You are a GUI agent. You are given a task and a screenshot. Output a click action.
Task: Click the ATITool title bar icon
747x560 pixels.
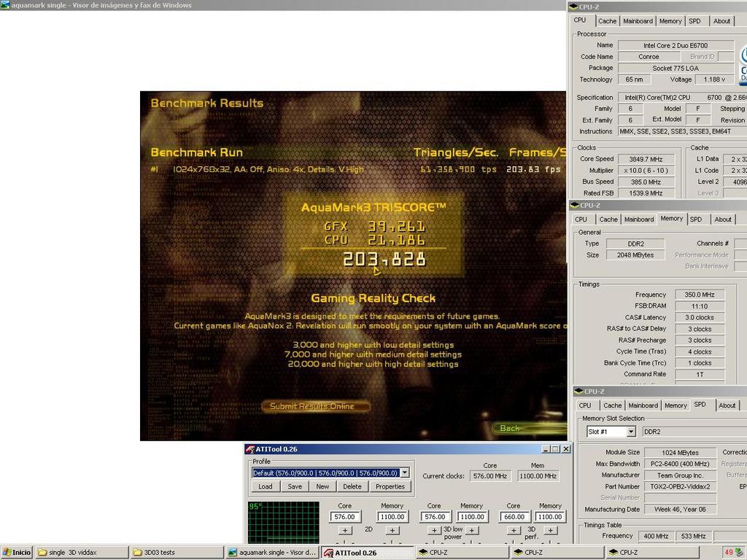(x=250, y=449)
